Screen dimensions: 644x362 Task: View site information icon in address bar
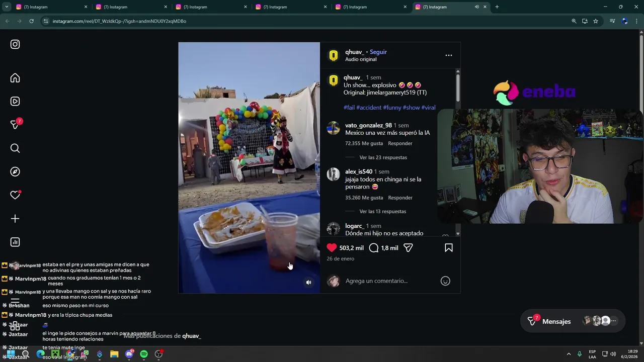(46, 21)
